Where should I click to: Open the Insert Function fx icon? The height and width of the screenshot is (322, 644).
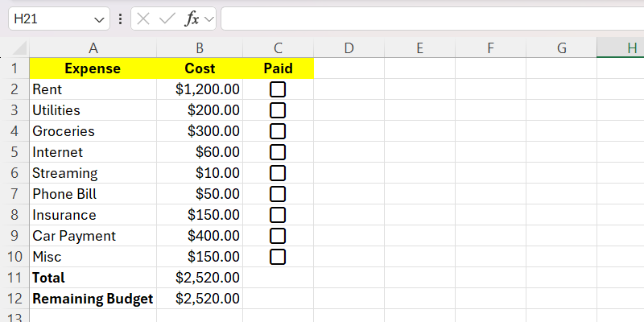coord(192,19)
